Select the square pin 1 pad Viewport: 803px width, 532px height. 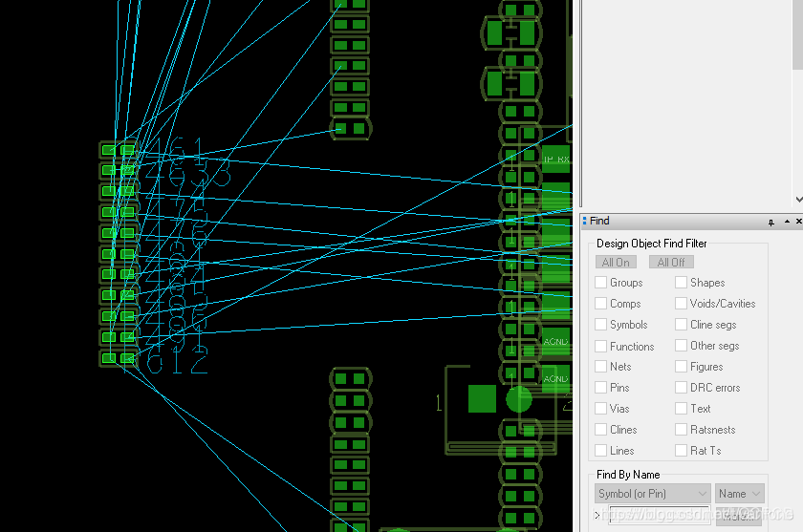pos(482,398)
